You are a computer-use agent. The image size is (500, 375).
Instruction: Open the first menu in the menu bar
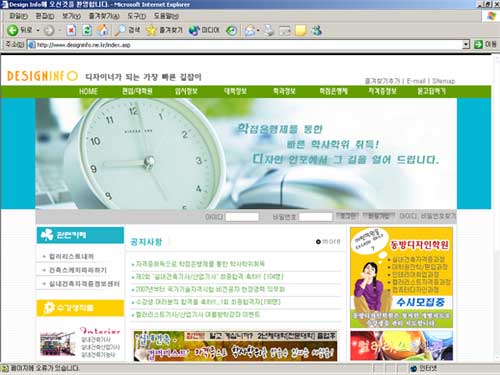coord(18,16)
